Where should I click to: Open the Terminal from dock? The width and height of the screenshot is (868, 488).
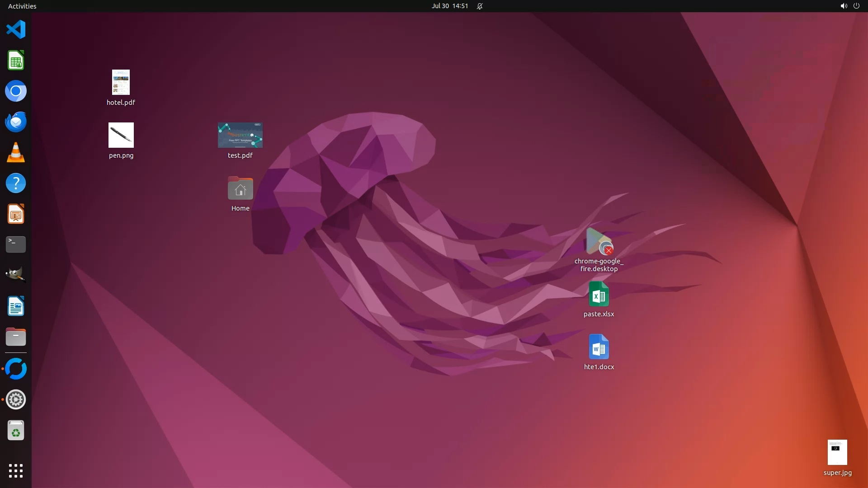pos(16,244)
